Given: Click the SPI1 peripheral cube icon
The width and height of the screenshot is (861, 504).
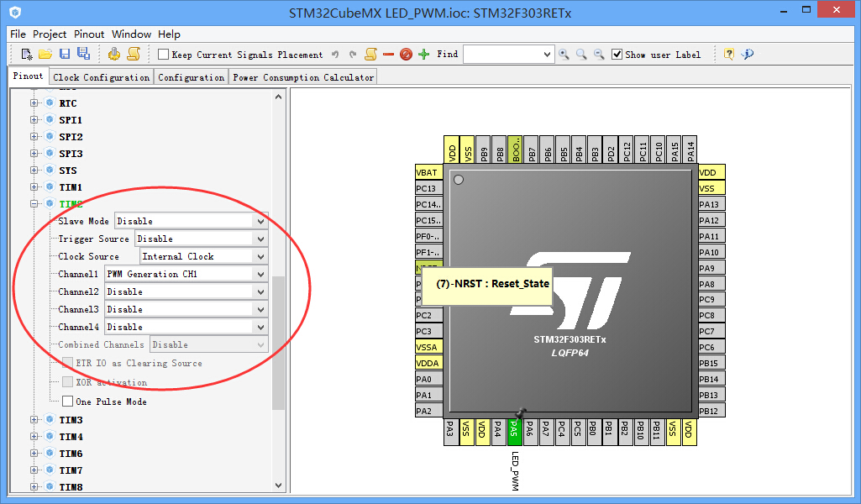Looking at the screenshot, I should click(50, 119).
